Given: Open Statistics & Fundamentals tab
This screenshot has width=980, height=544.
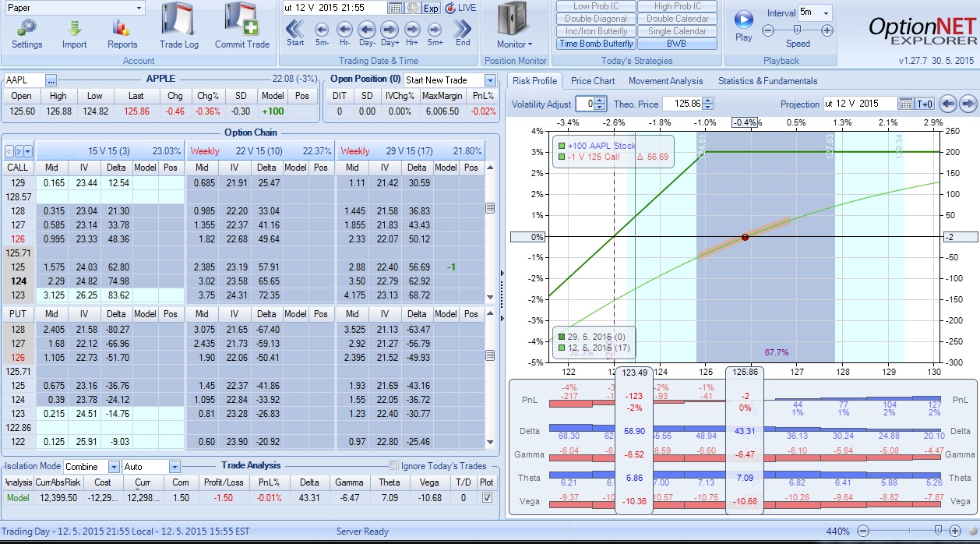Looking at the screenshot, I should (x=767, y=81).
